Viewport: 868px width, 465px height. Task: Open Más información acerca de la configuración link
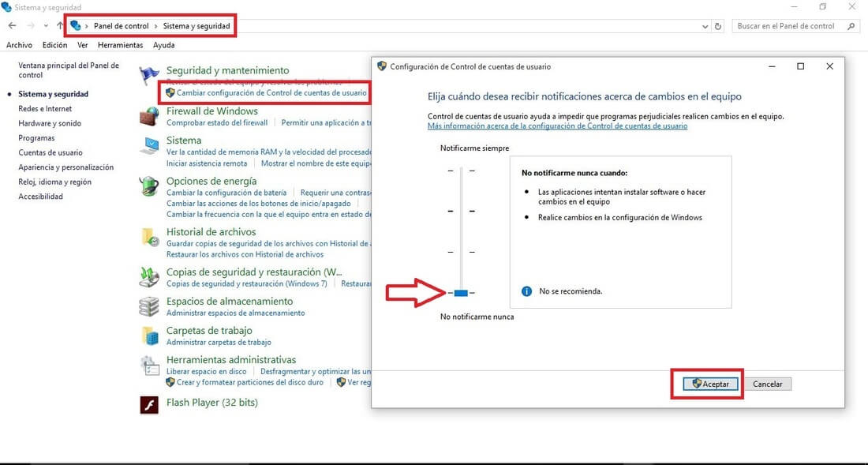click(x=557, y=126)
